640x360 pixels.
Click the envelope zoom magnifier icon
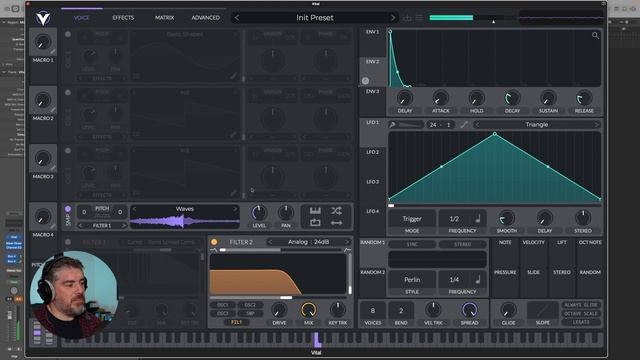[x=596, y=36]
